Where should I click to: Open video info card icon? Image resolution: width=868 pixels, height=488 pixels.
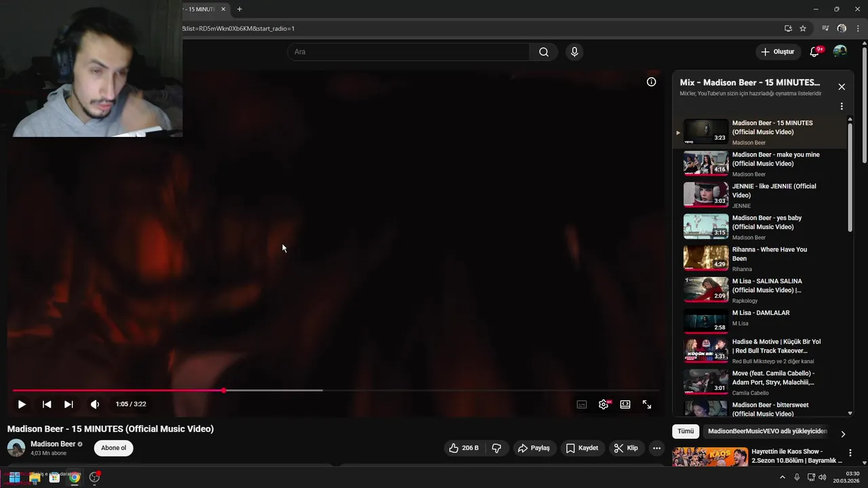coord(651,82)
